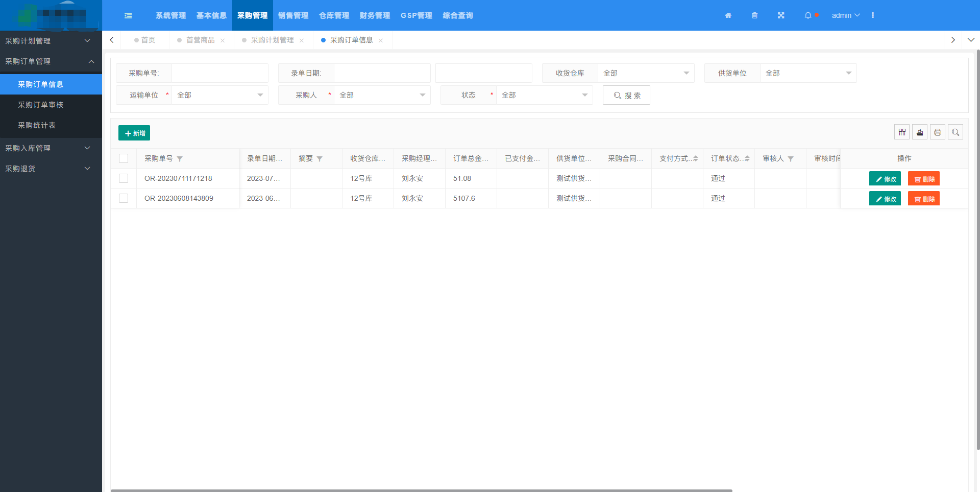Viewport: 980px width, 492px height.
Task: Open the 状态 dropdown
Action: coord(544,95)
